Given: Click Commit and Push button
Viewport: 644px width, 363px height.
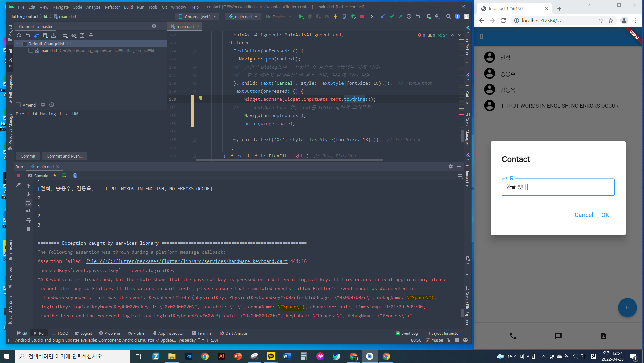Looking at the screenshot, I should coord(65,156).
